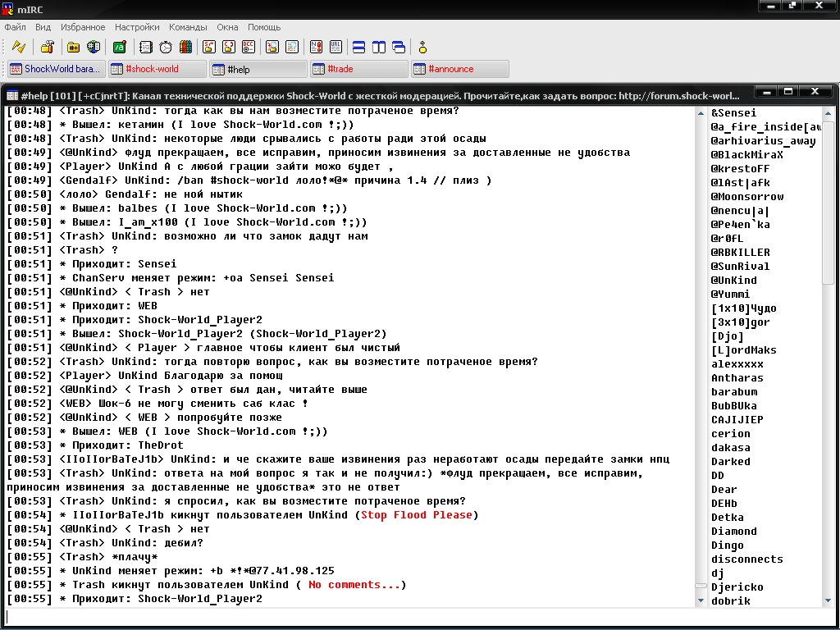Screen dimensions: 840x630
Task: Select @krestoFF in the nickname list
Action: (x=741, y=169)
